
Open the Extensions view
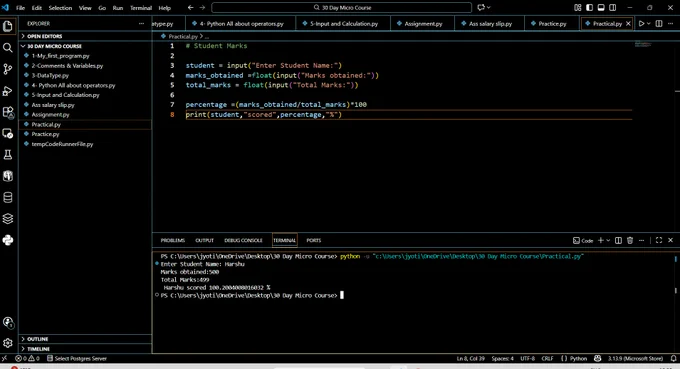coord(8,112)
